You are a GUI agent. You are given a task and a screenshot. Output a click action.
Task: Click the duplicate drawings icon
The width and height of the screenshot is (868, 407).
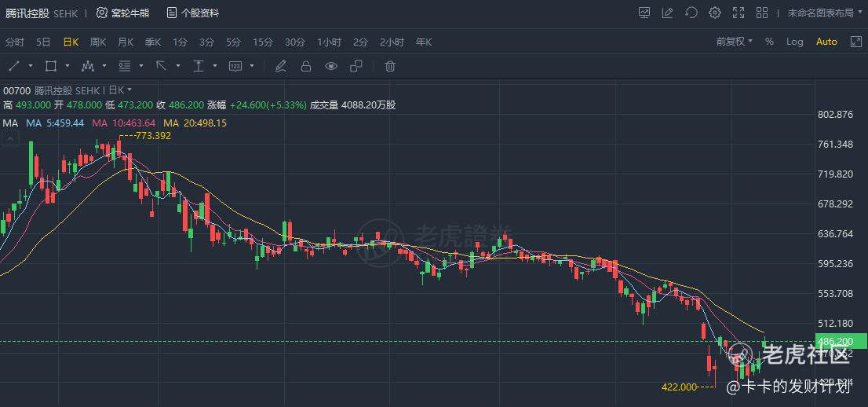coord(356,67)
